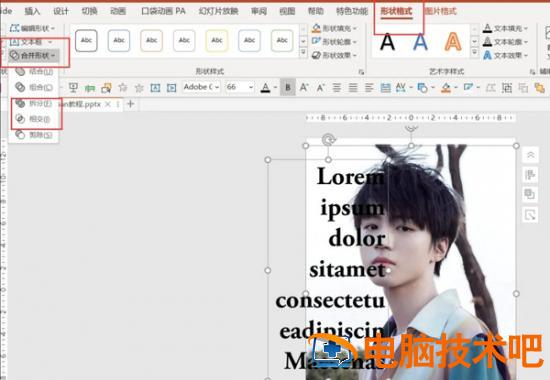Open the 设计 (Design) ribbon tab
The width and height of the screenshot is (550, 380).
[x=61, y=11]
